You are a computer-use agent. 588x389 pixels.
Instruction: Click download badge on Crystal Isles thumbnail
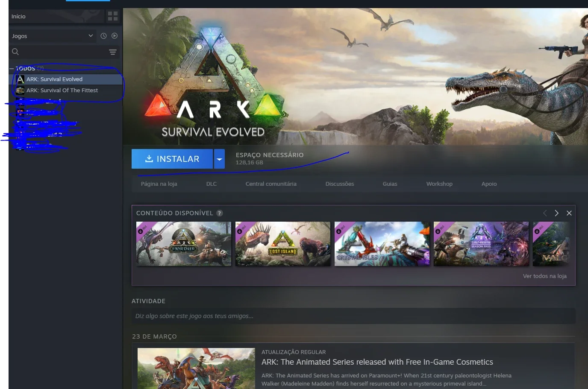coord(338,231)
